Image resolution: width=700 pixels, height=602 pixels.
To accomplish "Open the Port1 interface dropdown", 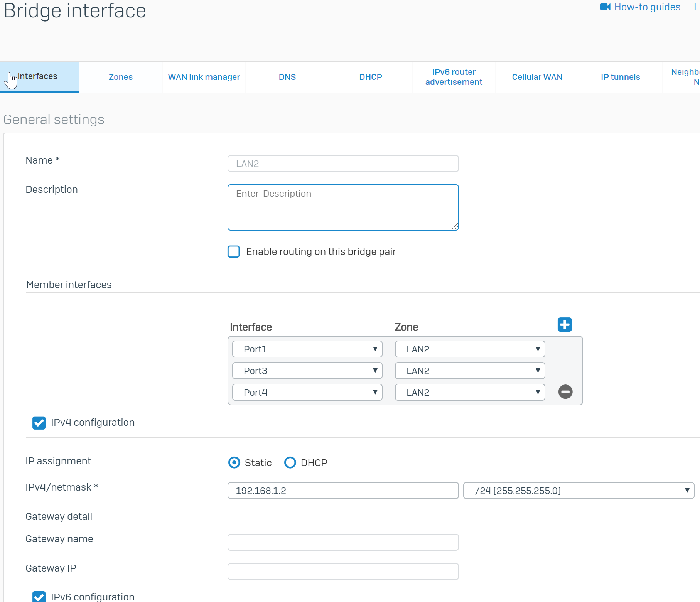I will (x=307, y=349).
